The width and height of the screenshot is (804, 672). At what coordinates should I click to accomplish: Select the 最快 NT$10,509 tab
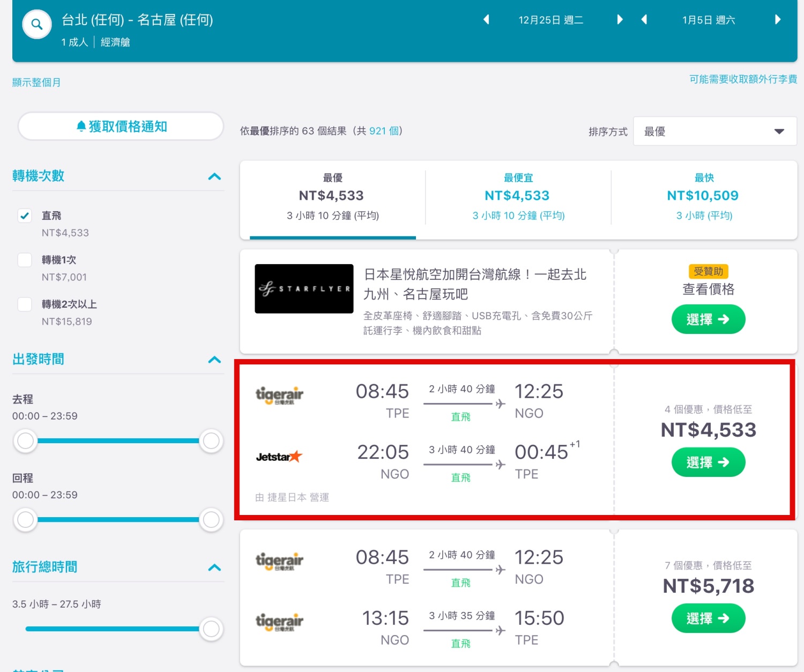click(703, 197)
